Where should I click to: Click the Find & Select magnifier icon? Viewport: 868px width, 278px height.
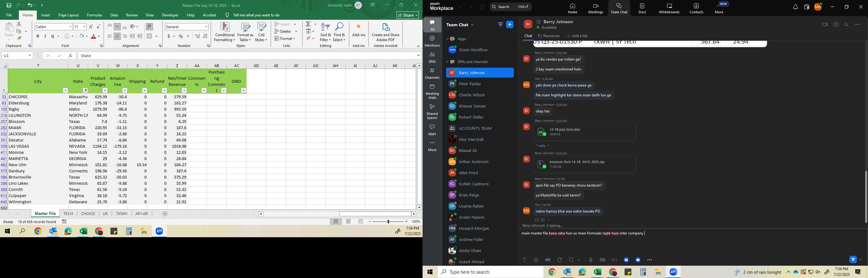pyautogui.click(x=339, y=27)
